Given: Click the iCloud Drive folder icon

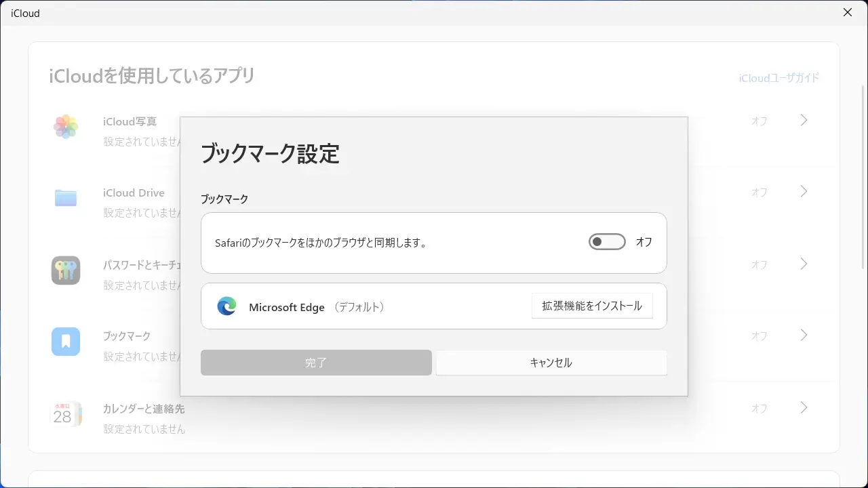Looking at the screenshot, I should tap(66, 198).
